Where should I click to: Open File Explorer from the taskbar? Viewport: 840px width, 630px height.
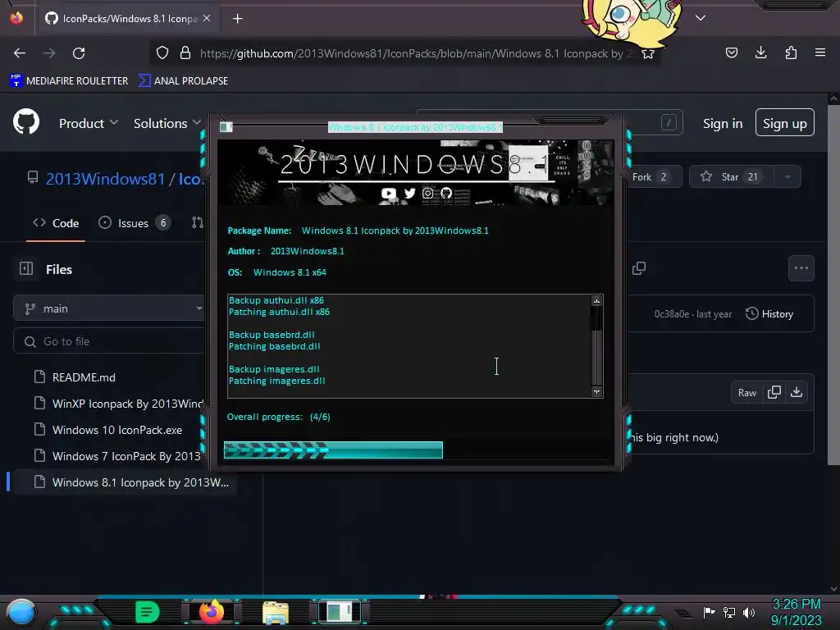point(276,613)
